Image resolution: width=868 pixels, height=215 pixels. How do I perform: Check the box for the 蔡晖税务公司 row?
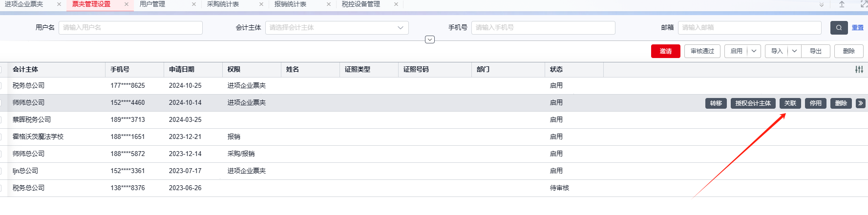point(1,120)
